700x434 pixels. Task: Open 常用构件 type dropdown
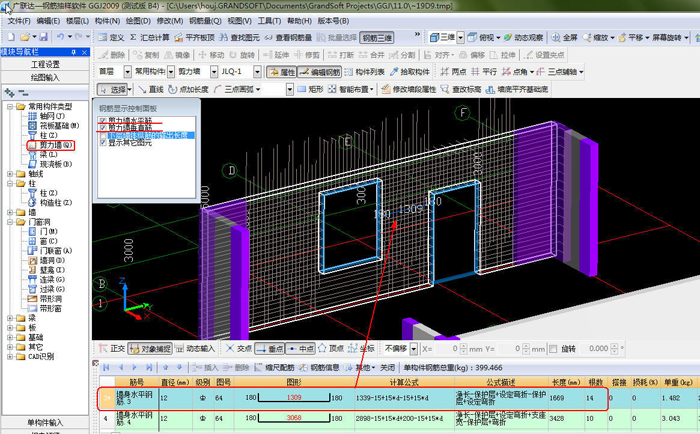click(171, 71)
